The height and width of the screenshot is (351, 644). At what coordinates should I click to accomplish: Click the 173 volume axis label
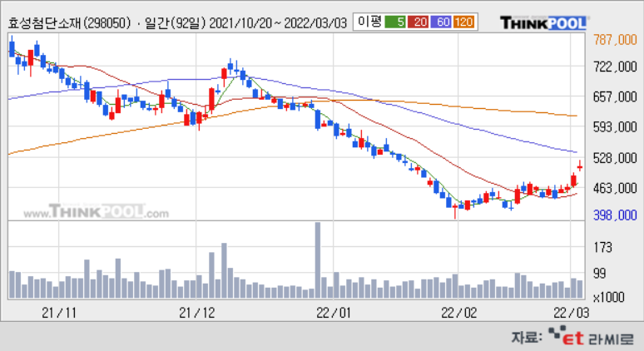coord(602,247)
